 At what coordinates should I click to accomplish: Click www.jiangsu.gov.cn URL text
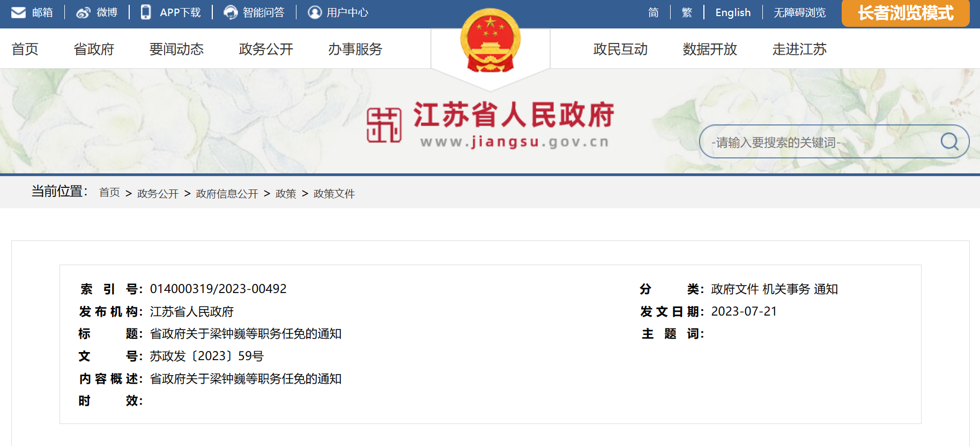click(x=515, y=142)
